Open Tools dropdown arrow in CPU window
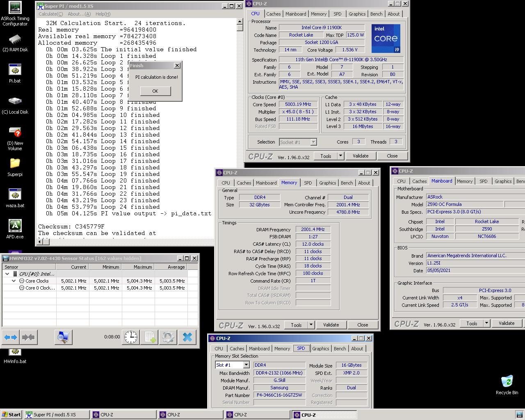 coord(340,156)
